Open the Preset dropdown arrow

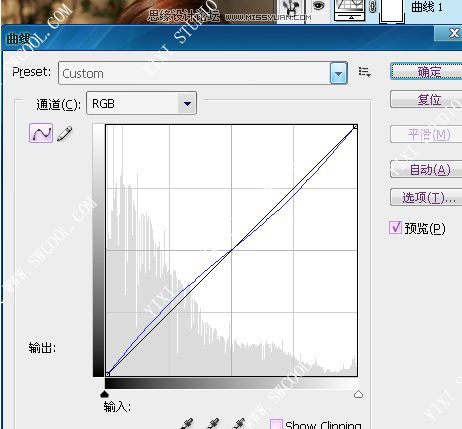(339, 73)
